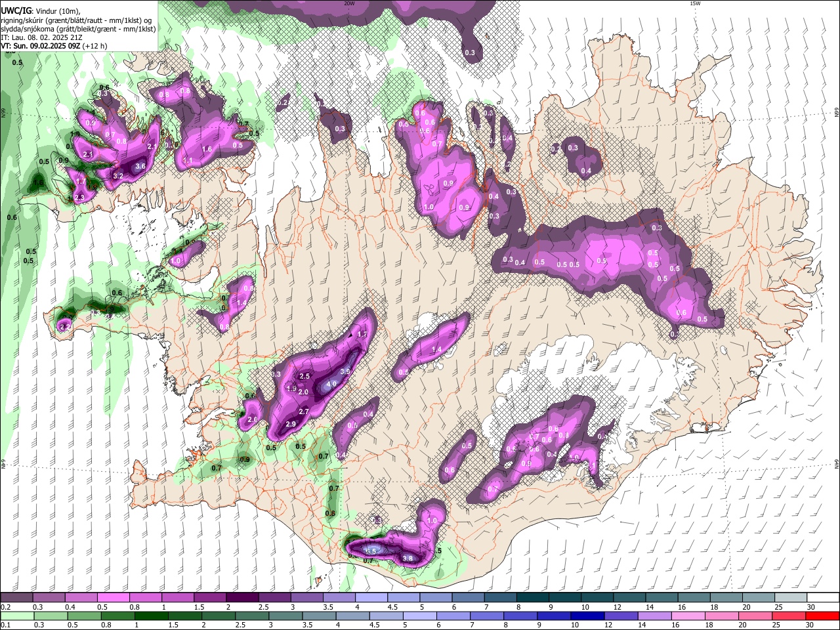Select the light lavender 4–4.5 swatch on the top scale
Viewport: 840px width, 630px height.
click(371, 597)
